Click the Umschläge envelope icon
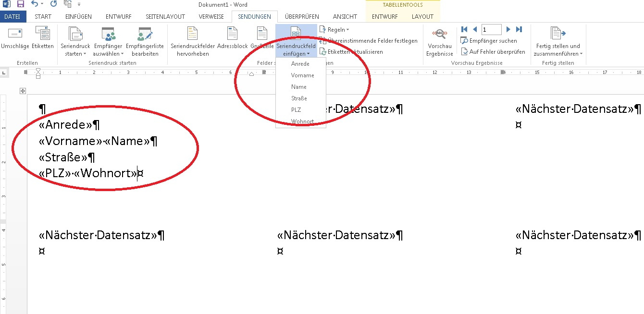Viewport: 644px width, 314px height. 15,35
